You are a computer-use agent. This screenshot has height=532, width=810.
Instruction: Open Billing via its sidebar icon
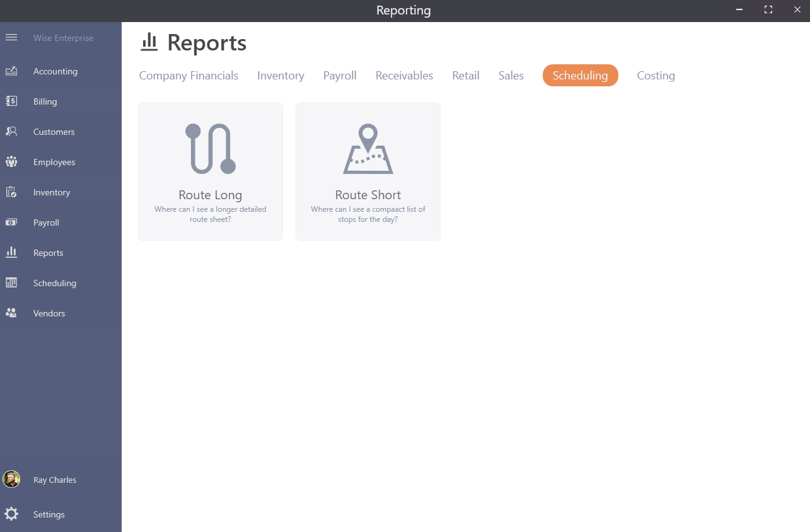click(x=11, y=101)
